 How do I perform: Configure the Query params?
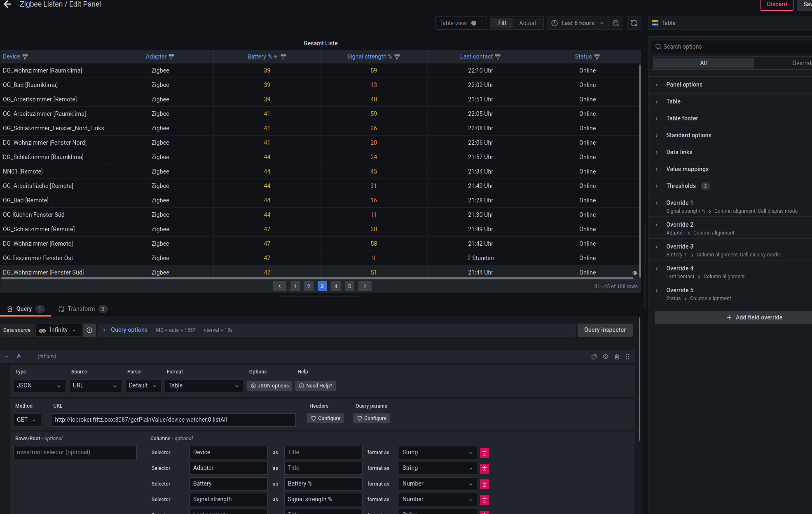(x=372, y=418)
